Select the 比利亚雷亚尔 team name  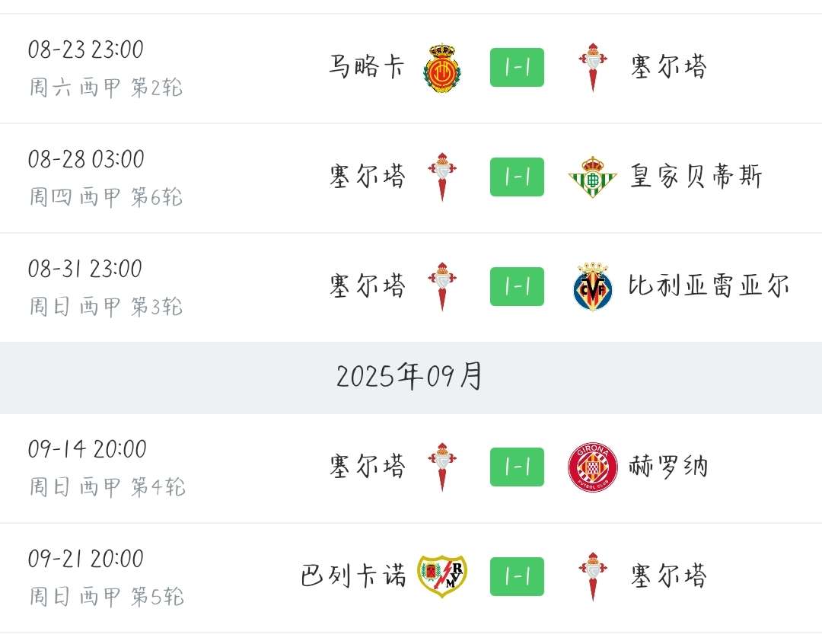click(x=709, y=285)
